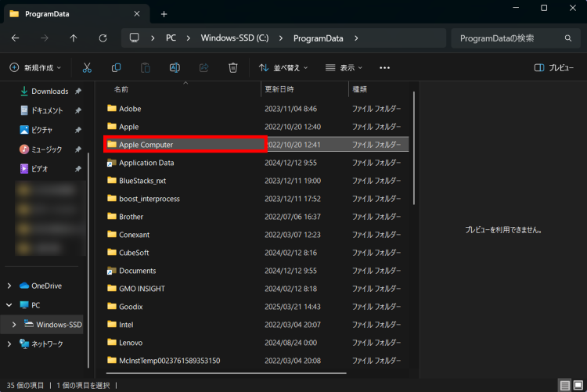Image resolution: width=587 pixels, height=392 pixels.
Task: Expand the OneDrive tree node
Action: tap(9, 286)
